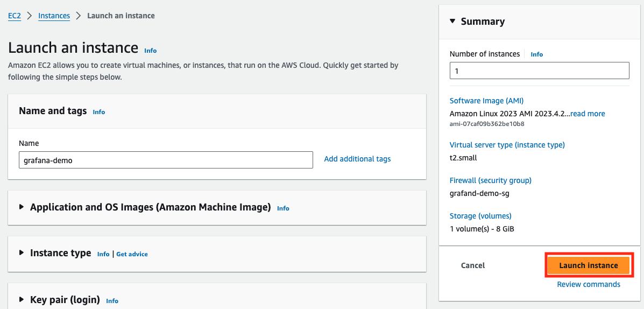
Task: Open the Instances breadcrumb link
Action: 54,16
